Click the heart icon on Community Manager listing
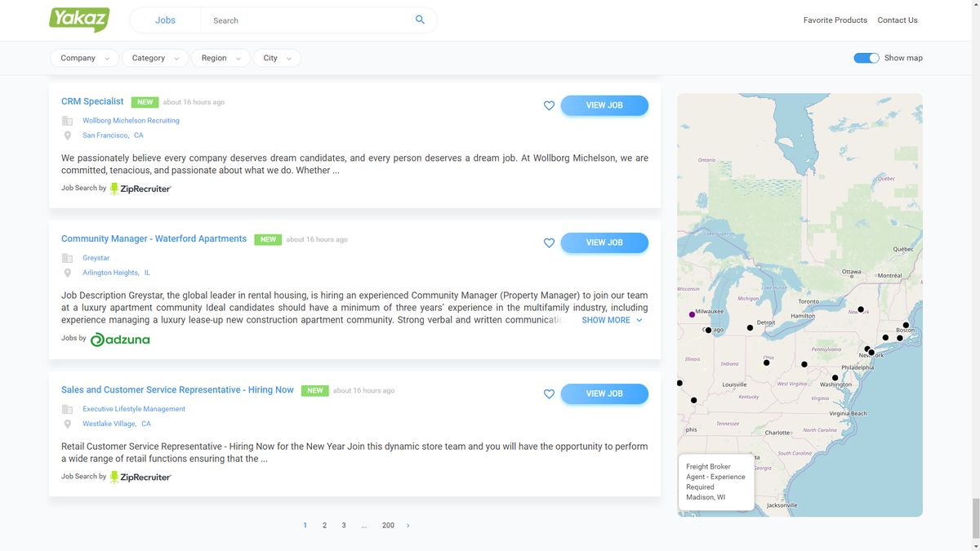Screen dimensions: 980x551 click(x=549, y=242)
